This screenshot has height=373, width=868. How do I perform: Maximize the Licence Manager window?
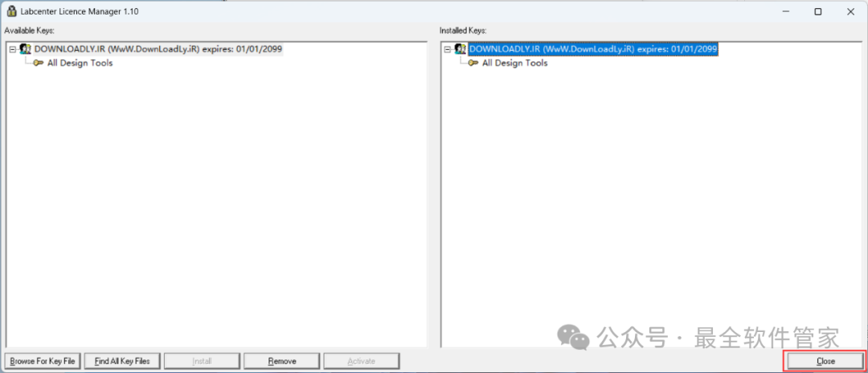click(x=817, y=11)
